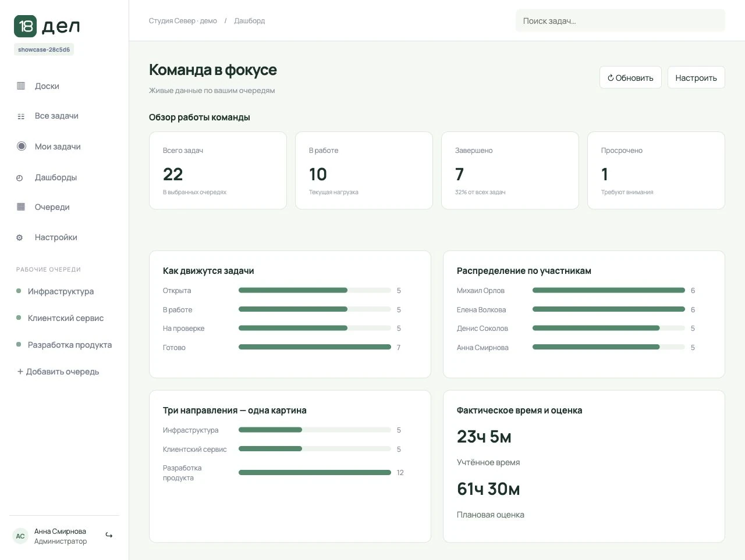
Task: Click the АС user avatar
Action: click(20, 536)
